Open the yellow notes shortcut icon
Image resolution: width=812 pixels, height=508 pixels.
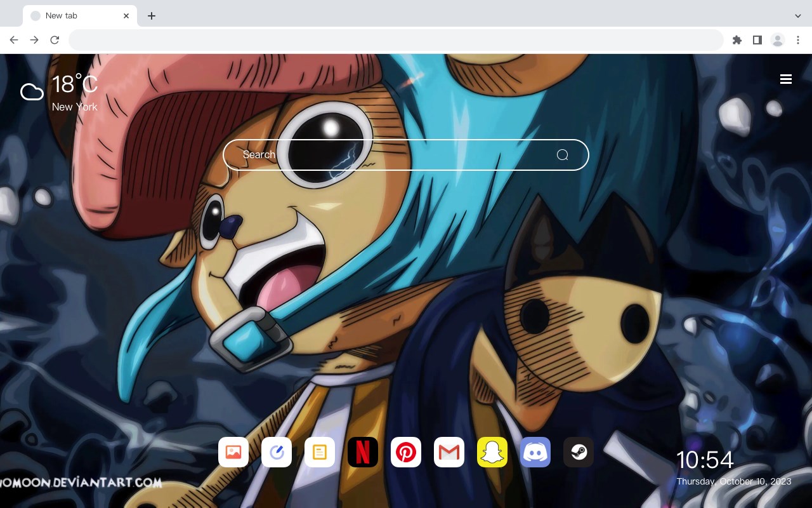320,452
